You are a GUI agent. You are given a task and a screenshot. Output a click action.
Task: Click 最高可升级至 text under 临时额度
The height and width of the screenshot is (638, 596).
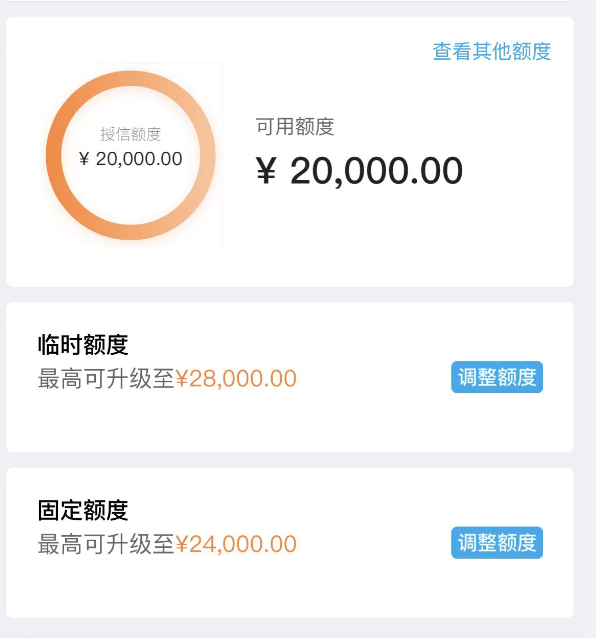click(x=106, y=378)
